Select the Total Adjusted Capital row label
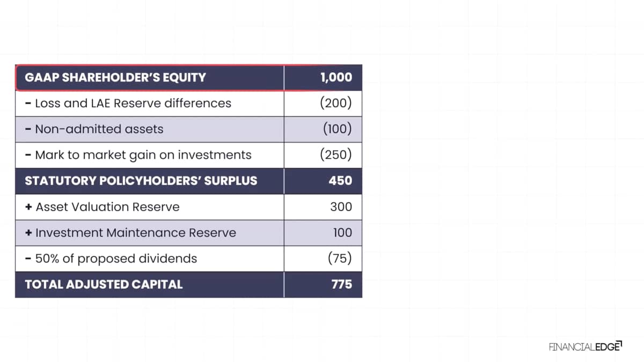Viewport: 644px width, 362px height. [104, 284]
